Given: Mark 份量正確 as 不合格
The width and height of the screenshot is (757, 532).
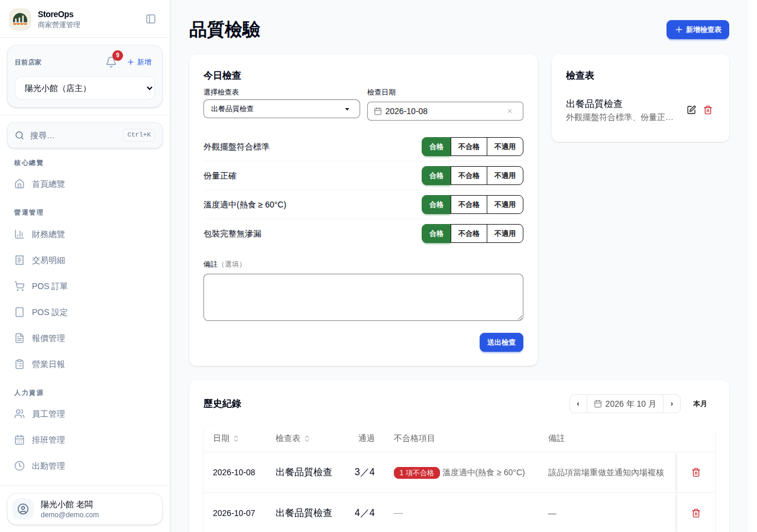Looking at the screenshot, I should (x=469, y=176).
